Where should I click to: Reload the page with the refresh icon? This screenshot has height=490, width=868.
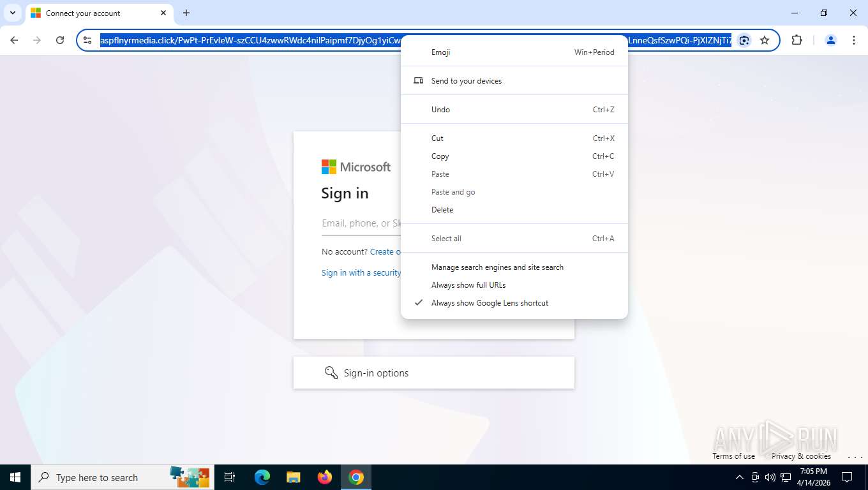coord(60,40)
